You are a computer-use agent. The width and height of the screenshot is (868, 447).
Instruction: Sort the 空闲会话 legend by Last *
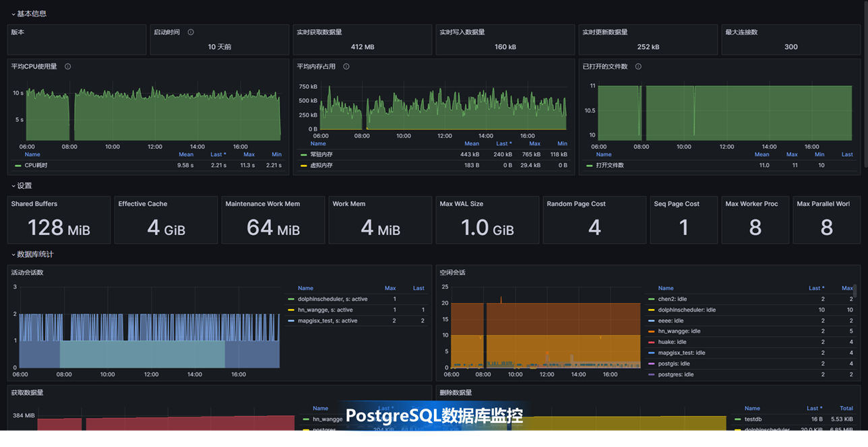pos(816,288)
